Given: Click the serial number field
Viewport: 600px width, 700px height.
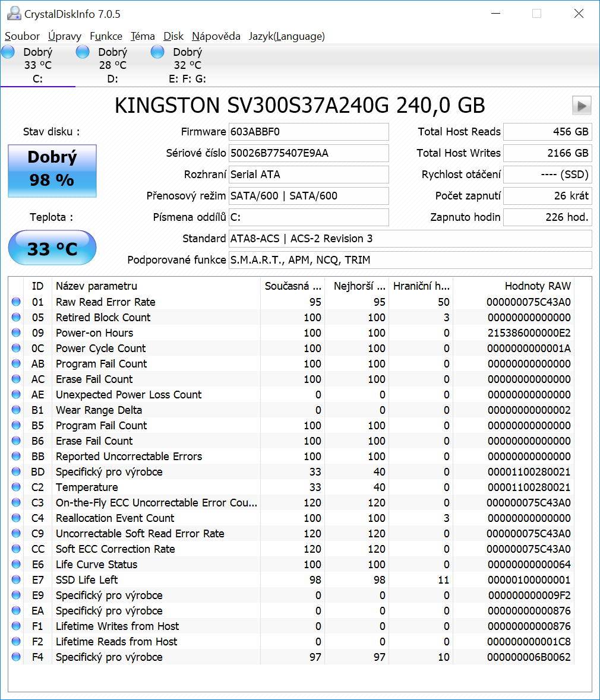Looking at the screenshot, I should pyautogui.click(x=309, y=153).
